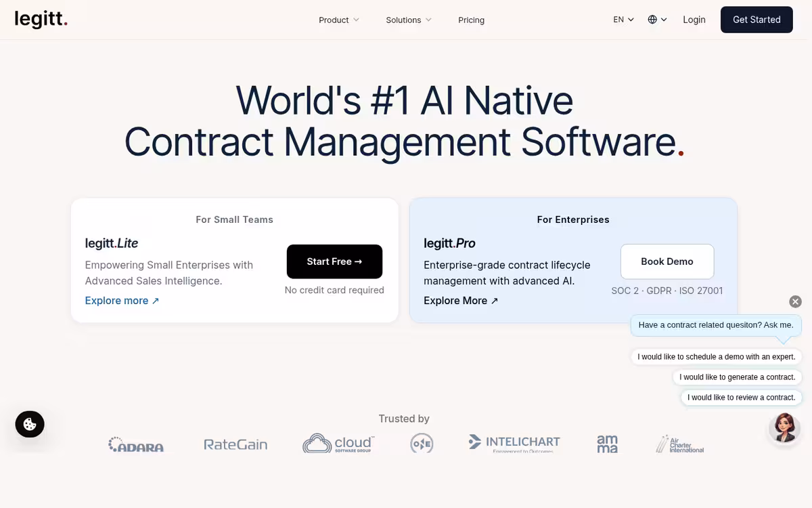Close the chat suggestion popup

pos(796,301)
